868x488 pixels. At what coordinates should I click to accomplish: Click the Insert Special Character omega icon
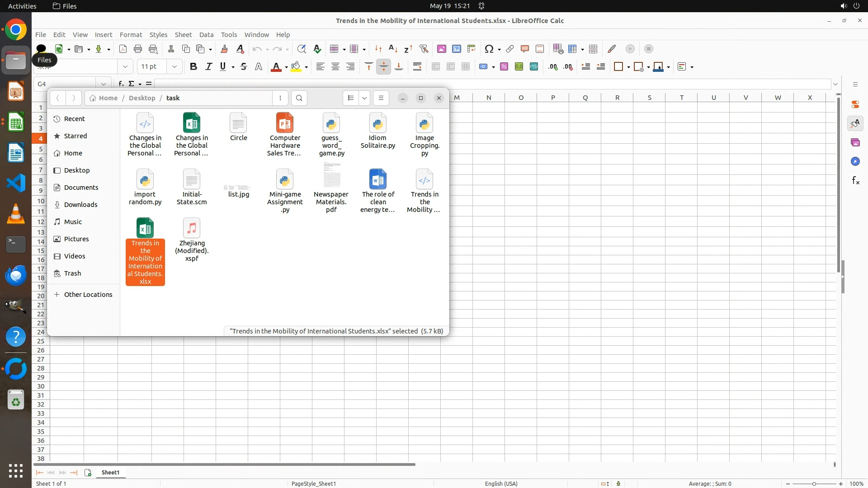coord(489,49)
